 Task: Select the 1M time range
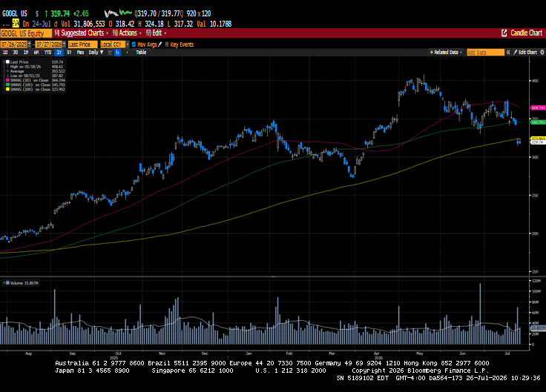pyautogui.click(x=26, y=53)
